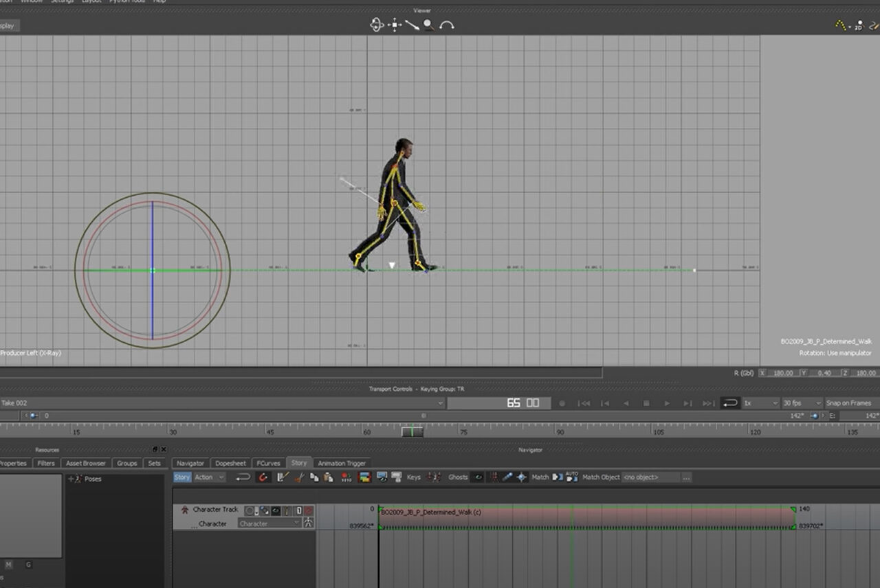Select the Roll camera arc tool
Screen dimensions: 880x588
click(447, 25)
